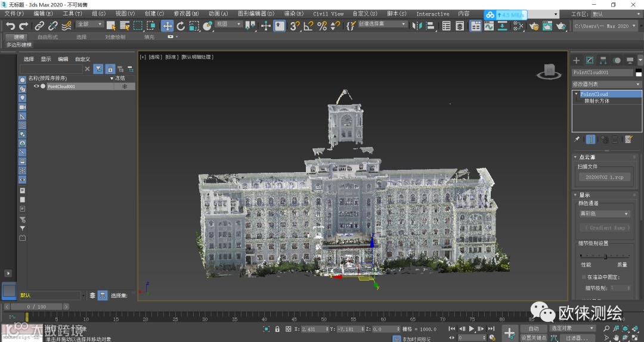Open the 真彩色 color channel dropdown
The image size is (644, 342).
pyautogui.click(x=605, y=213)
